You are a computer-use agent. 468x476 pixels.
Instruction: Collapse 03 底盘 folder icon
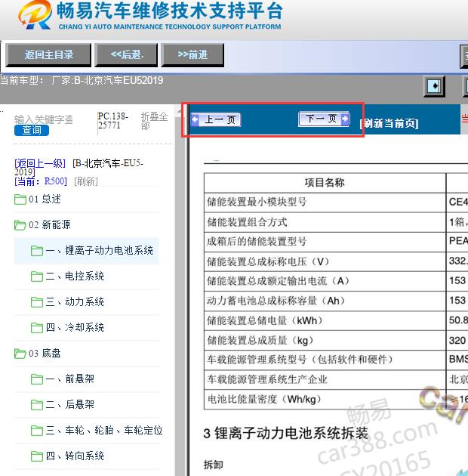(20, 354)
